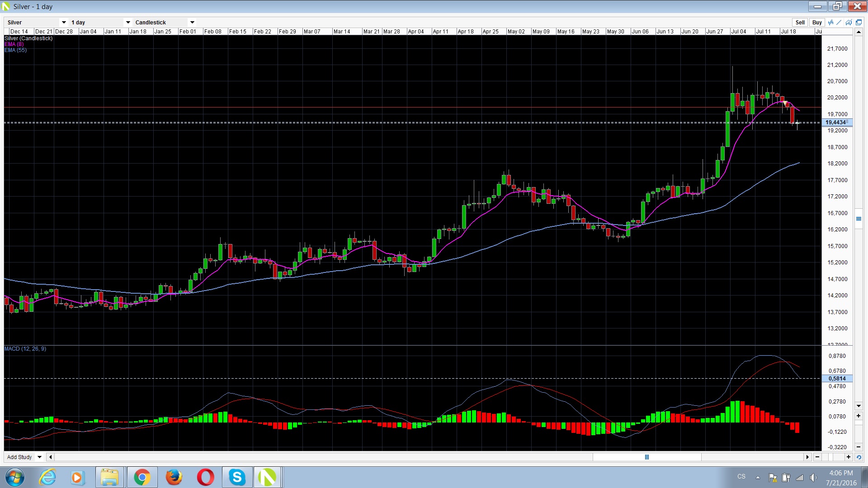Click the vertical scrollbar up arrow
This screenshot has height=488, width=868.
tap(859, 32)
